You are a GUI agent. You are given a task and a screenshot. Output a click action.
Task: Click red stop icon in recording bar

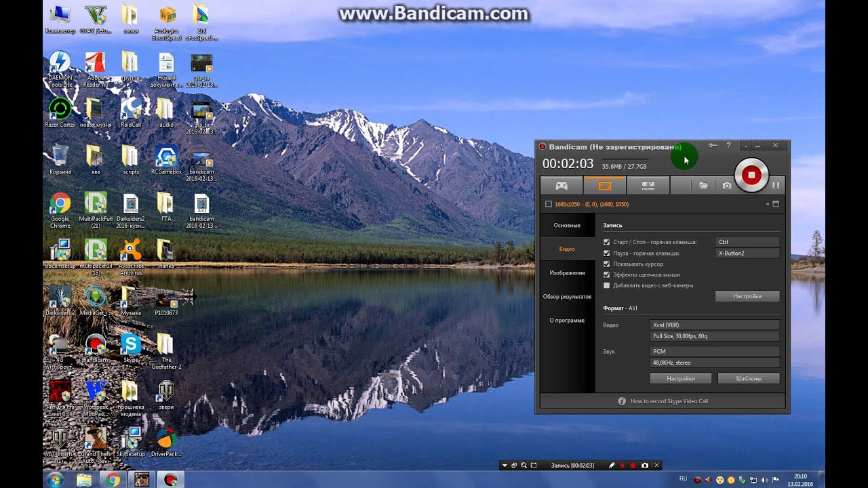pos(633,466)
